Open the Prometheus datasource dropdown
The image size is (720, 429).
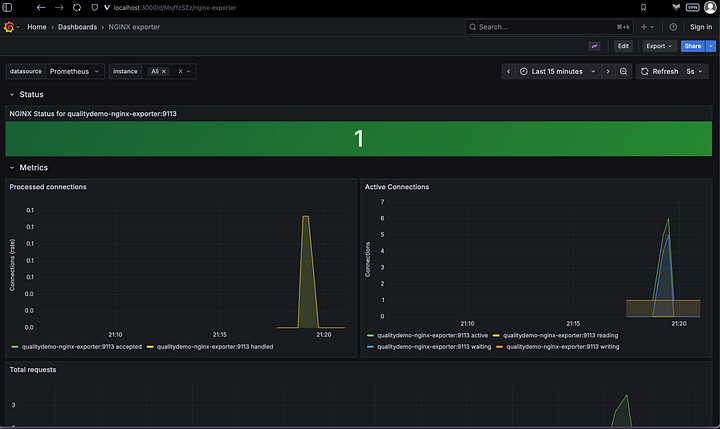click(x=74, y=71)
